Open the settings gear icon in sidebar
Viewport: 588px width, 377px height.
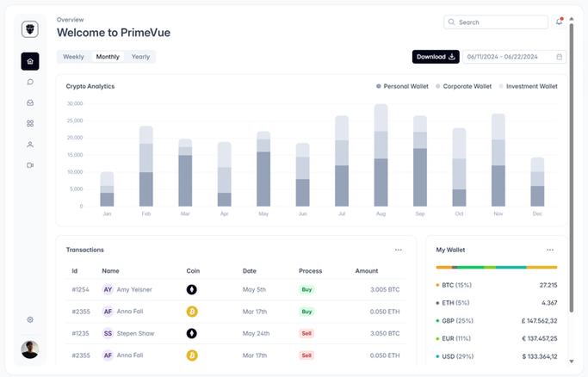coord(30,319)
